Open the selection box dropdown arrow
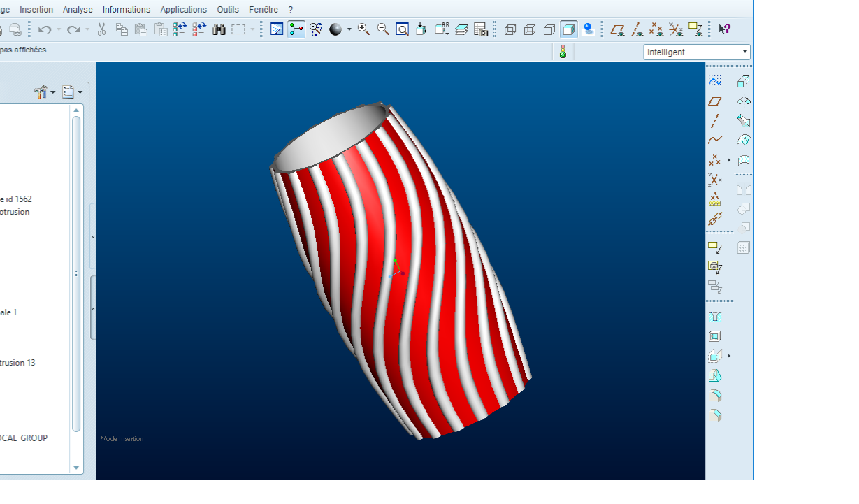Viewport: 859px width, 504px height. [x=253, y=29]
